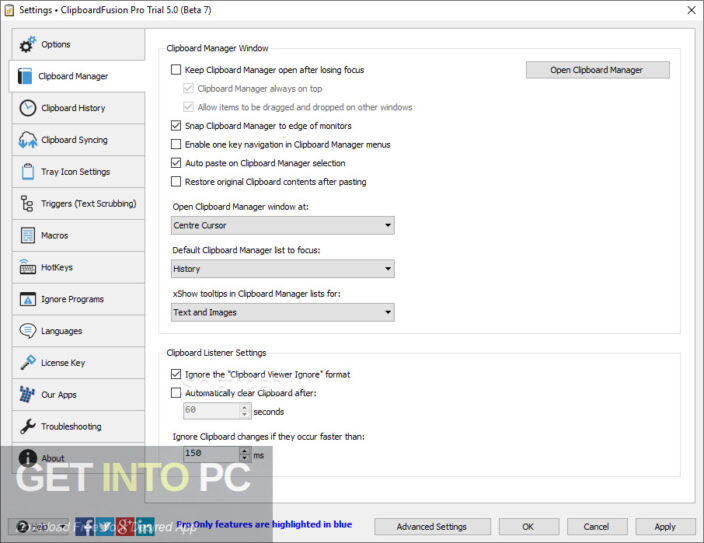This screenshot has height=543, width=704.
Task: Uncheck Ignore the Clipboard Viewer Ignore format
Action: pyautogui.click(x=176, y=374)
